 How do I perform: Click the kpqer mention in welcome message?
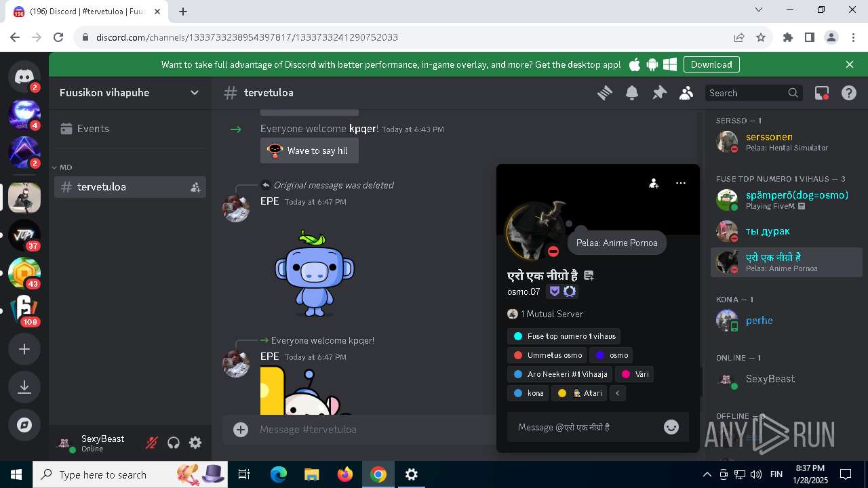pos(363,129)
